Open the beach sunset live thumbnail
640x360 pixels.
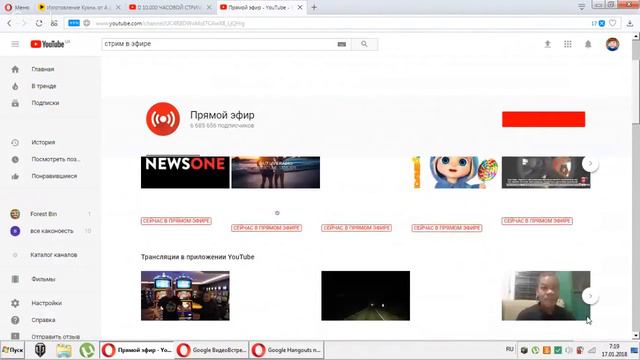[x=276, y=172]
